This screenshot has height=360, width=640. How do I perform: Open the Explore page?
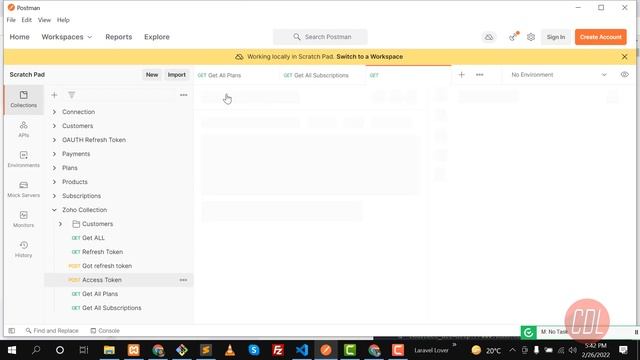point(157,37)
